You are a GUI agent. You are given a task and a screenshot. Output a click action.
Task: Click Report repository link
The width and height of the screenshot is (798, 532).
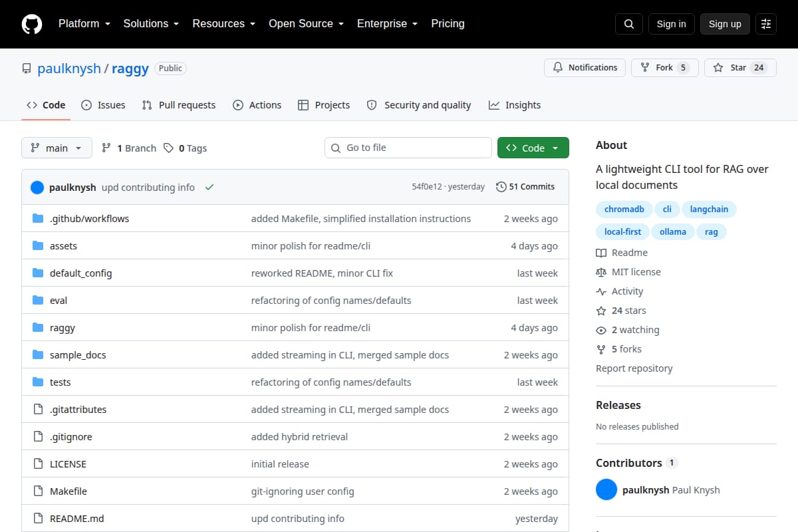coord(634,368)
